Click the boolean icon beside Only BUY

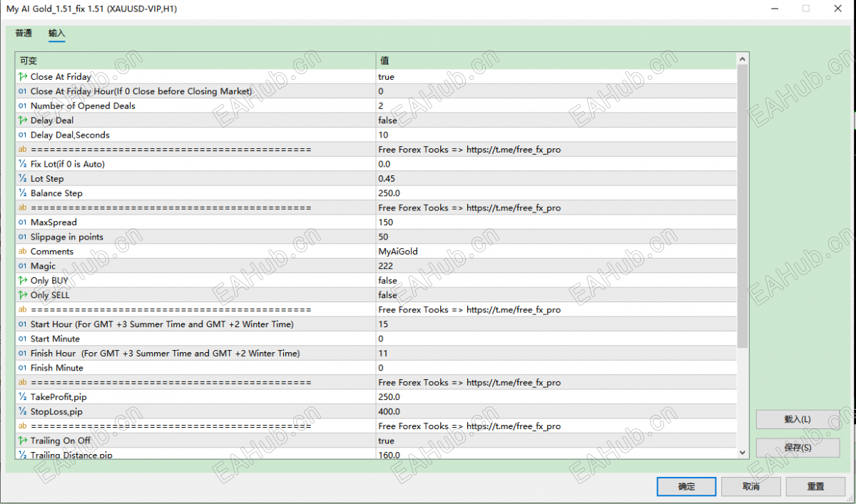(x=23, y=281)
